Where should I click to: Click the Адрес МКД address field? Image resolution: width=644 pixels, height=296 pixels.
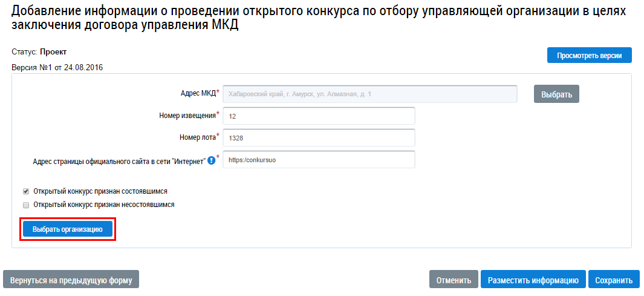[x=369, y=94]
